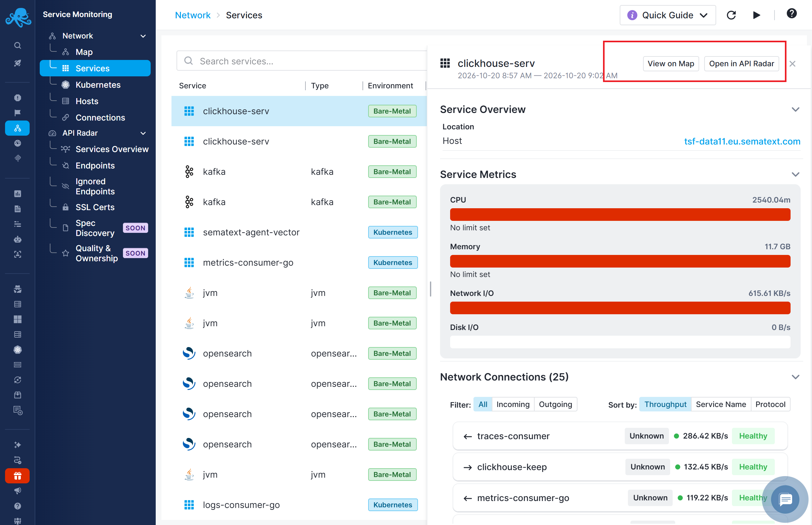
Task: Open the traces-consumer connection entry
Action: pos(620,436)
